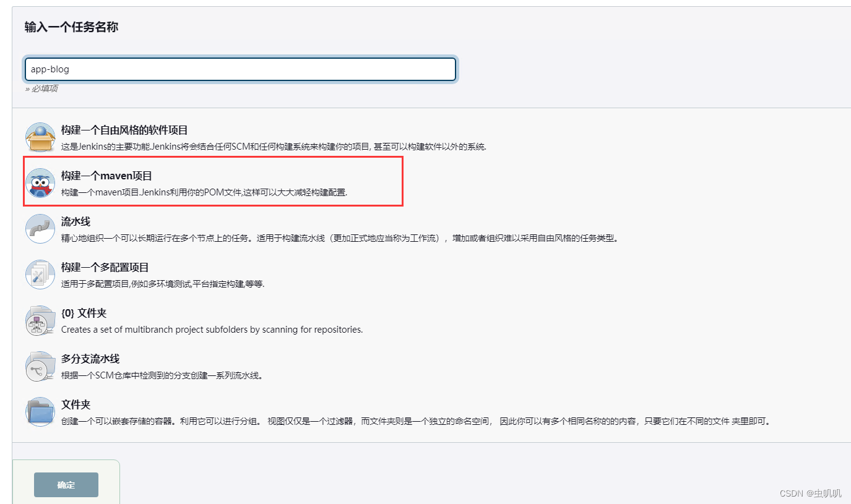
Task: Click the pipeline pipe icon
Action: [x=40, y=229]
